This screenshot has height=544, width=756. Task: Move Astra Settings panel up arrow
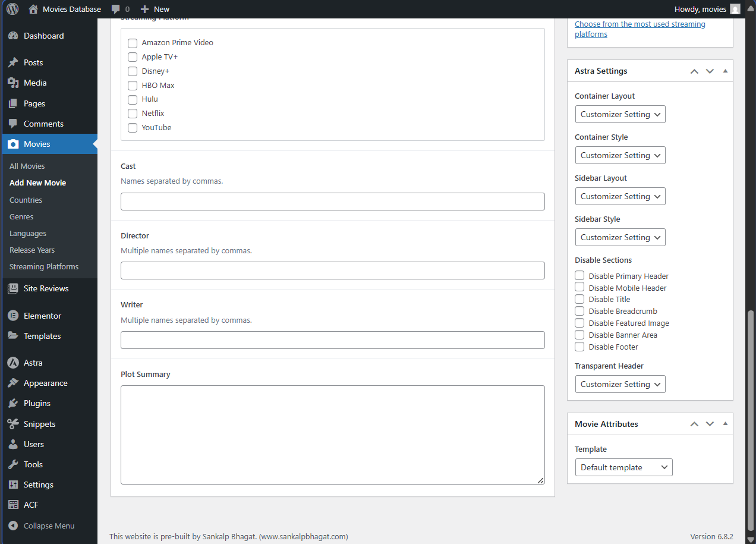click(694, 71)
